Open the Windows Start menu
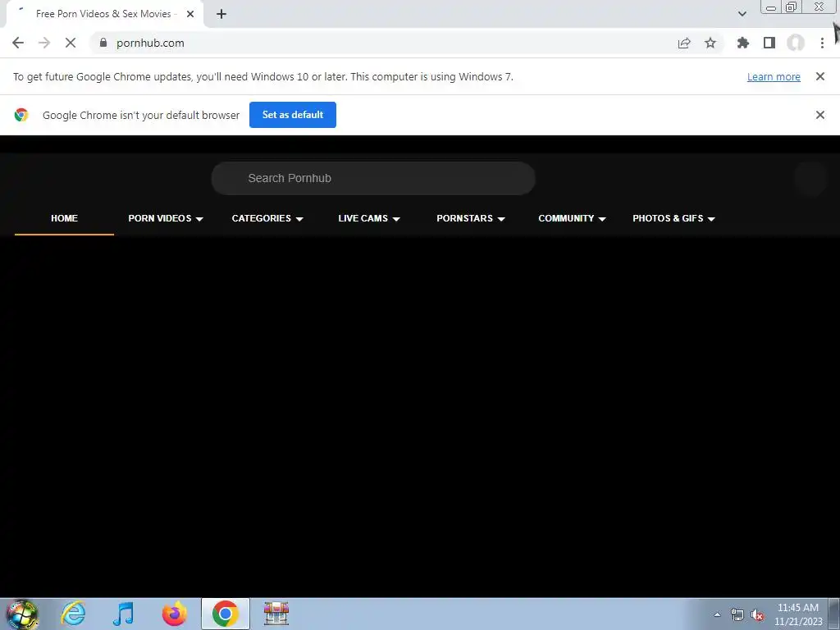Screen dimensions: 840x630 click(x=21, y=614)
